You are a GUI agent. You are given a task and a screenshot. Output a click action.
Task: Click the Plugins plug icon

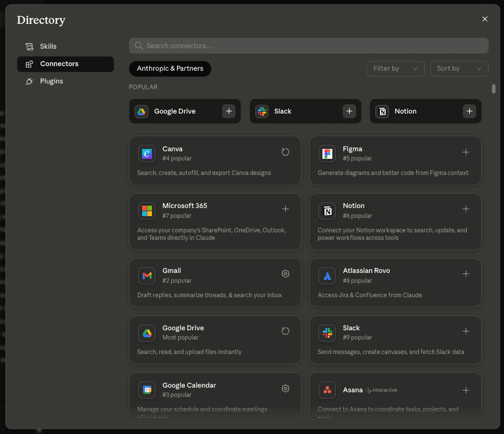[29, 81]
